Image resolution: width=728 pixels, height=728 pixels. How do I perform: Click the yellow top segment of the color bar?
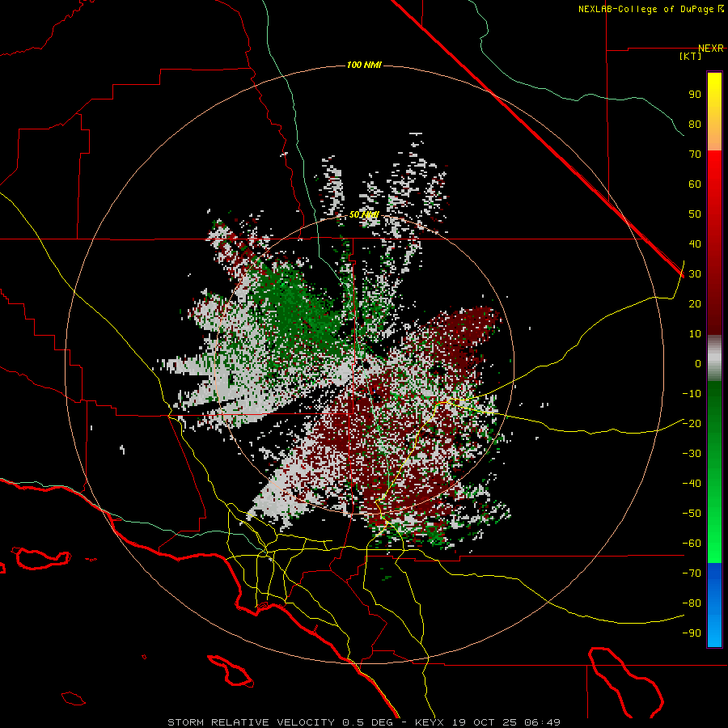point(714,112)
